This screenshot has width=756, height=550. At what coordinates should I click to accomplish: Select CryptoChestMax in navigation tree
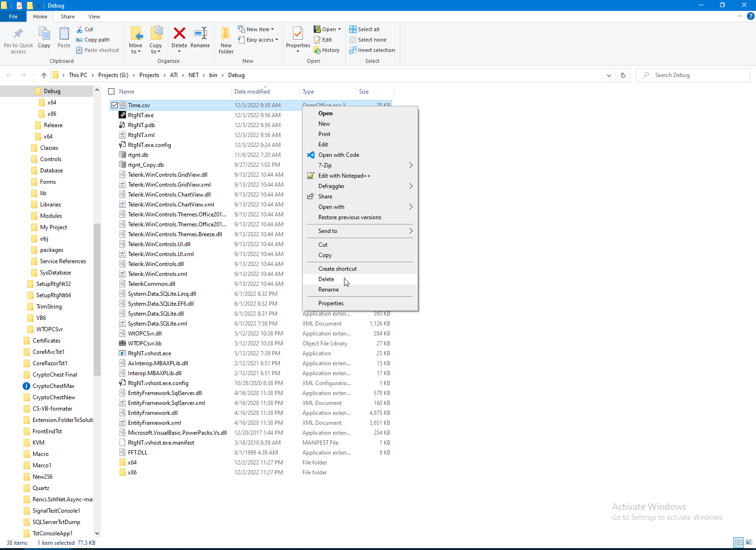tap(53, 386)
